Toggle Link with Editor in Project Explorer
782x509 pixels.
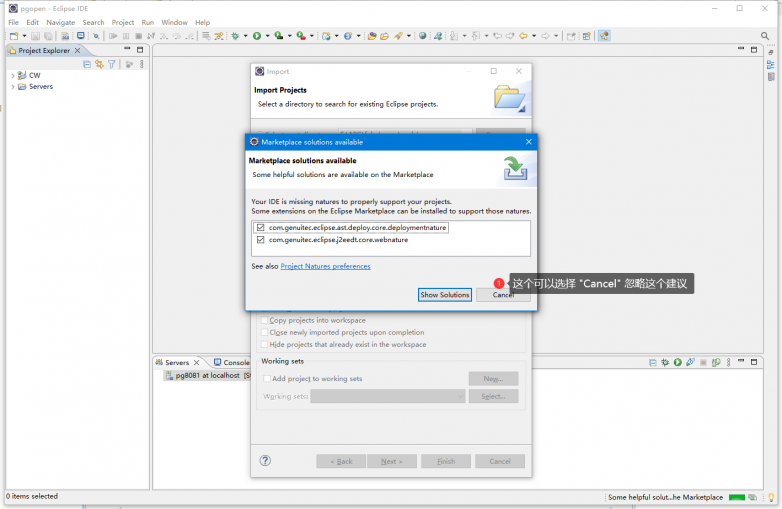coord(99,64)
